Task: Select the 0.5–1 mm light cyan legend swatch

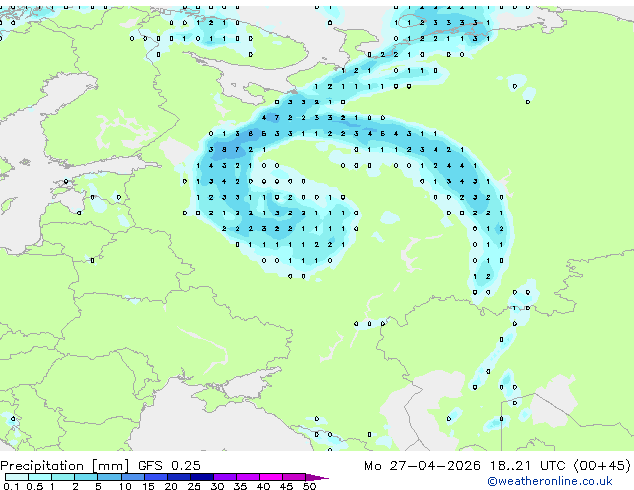Action: click(x=40, y=477)
